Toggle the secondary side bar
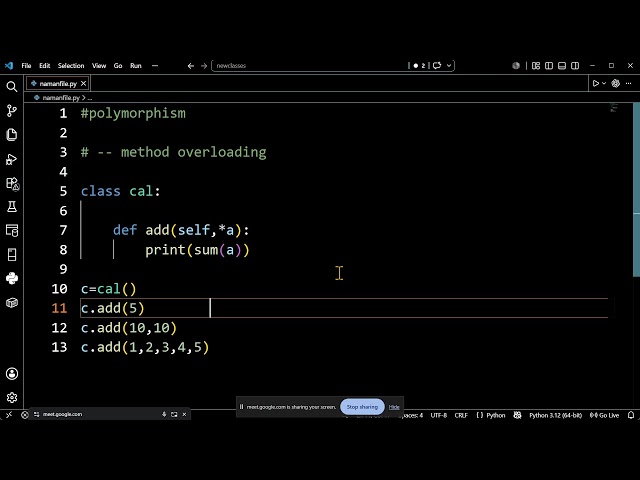 (x=575, y=65)
